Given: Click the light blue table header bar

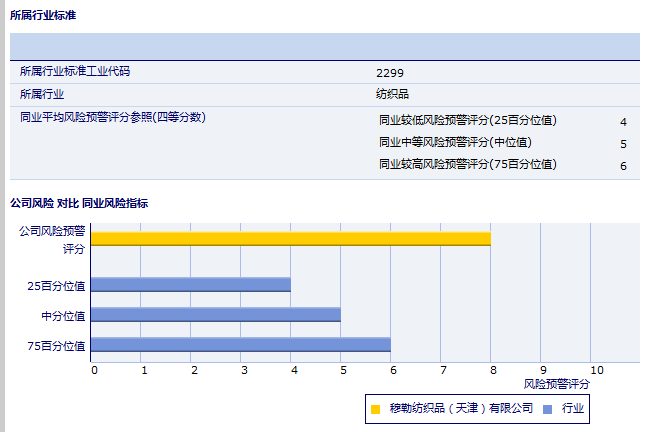Looking at the screenshot, I should tap(324, 46).
